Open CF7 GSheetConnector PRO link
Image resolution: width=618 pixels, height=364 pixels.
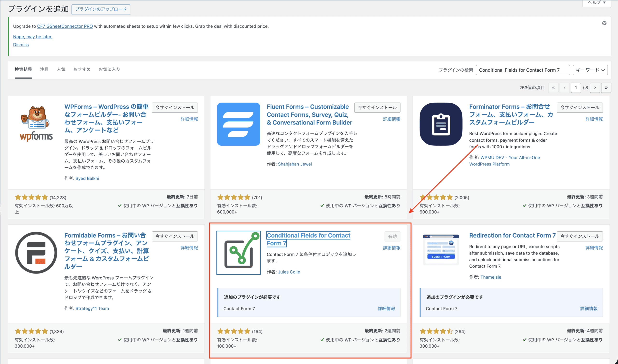tap(65, 26)
